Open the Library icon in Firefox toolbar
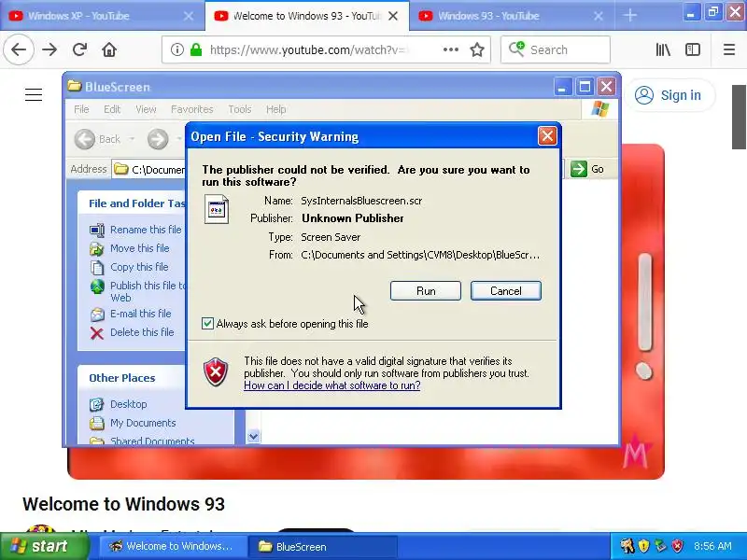The height and width of the screenshot is (560, 747). click(663, 49)
